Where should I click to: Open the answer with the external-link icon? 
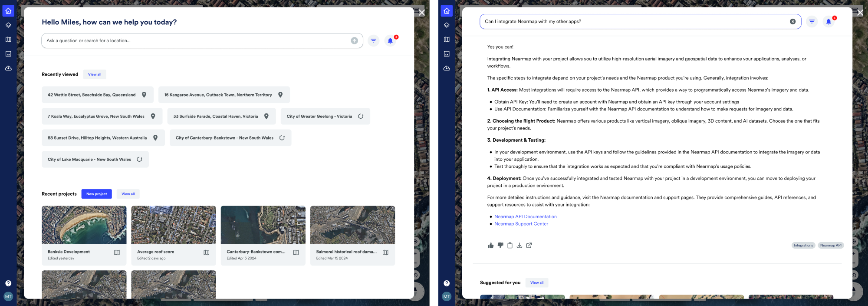coord(529,246)
